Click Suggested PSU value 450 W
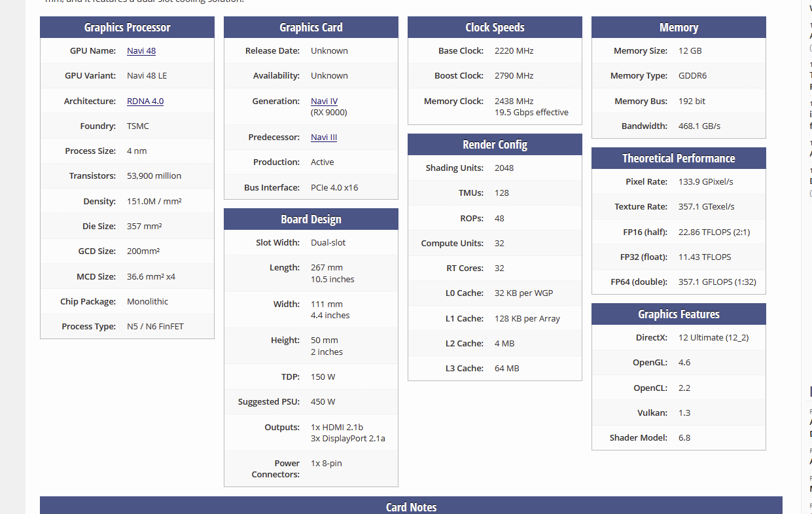This screenshot has height=514, width=812. [323, 401]
